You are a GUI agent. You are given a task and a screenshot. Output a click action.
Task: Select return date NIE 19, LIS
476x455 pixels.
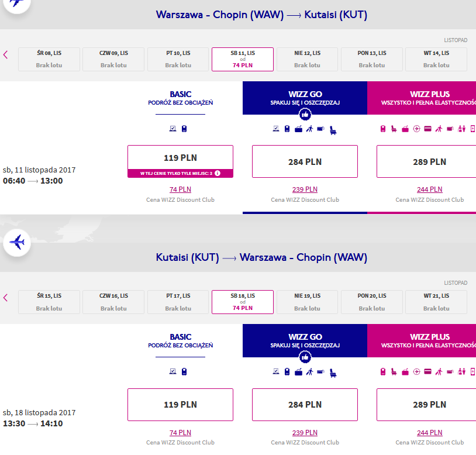click(x=307, y=302)
